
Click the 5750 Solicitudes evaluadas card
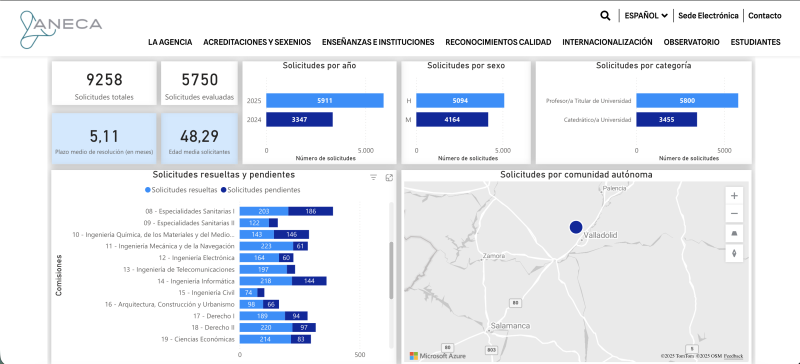(x=199, y=83)
